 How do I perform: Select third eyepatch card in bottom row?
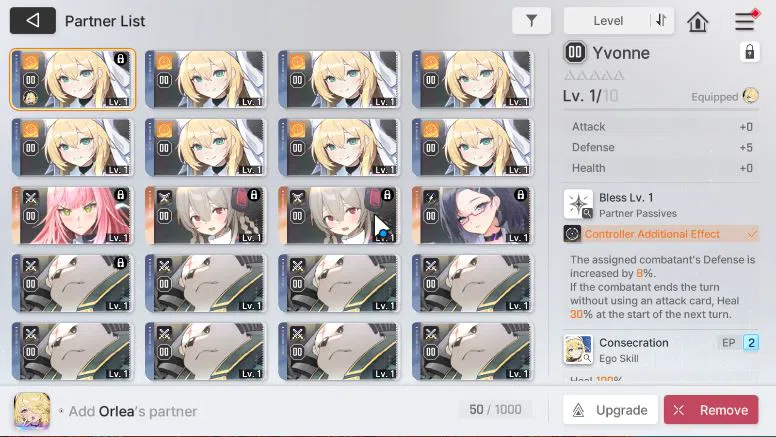[339, 351]
